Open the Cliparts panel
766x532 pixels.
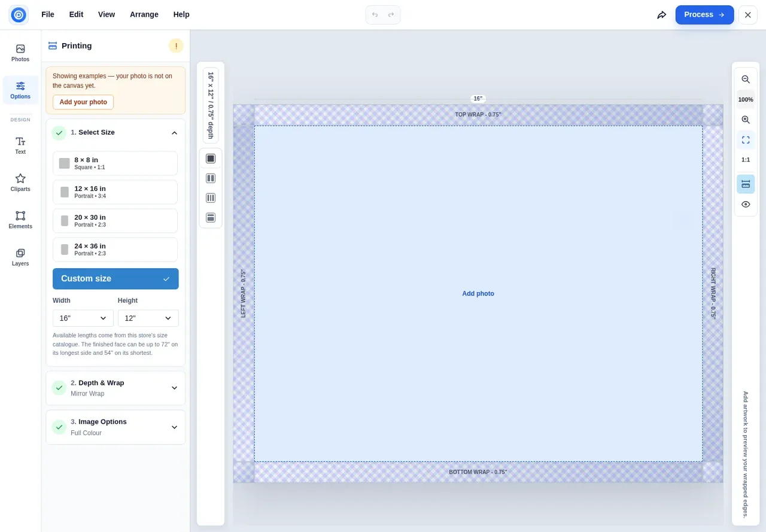tap(20, 183)
